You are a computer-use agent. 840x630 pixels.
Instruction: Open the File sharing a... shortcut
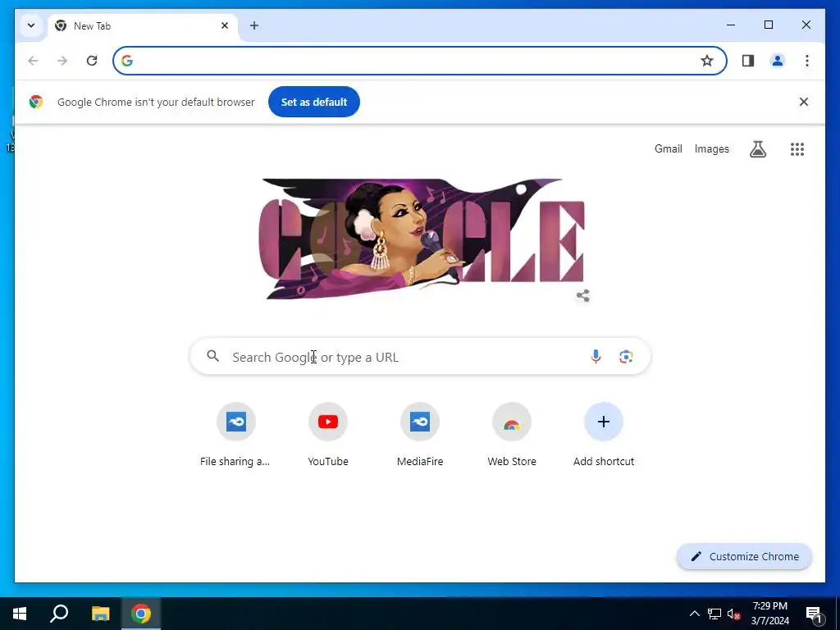coord(235,436)
